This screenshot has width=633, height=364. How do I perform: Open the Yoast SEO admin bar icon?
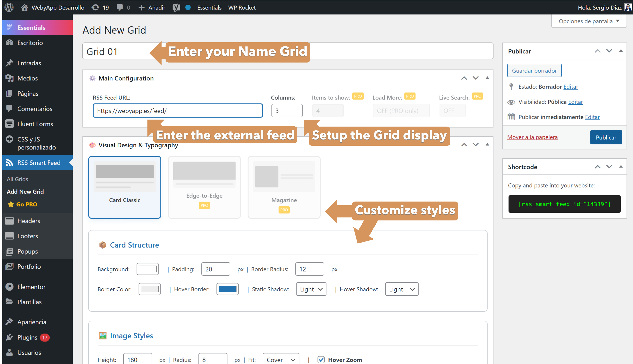coord(176,7)
